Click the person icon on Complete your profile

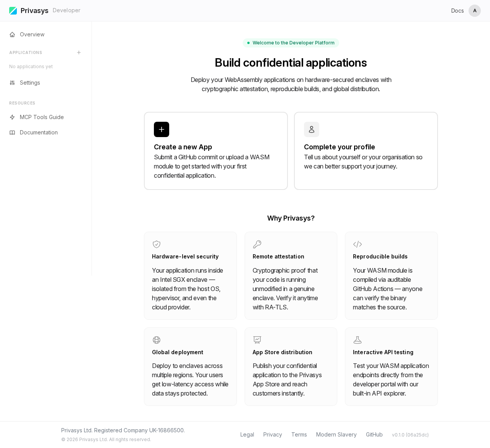[x=312, y=129]
